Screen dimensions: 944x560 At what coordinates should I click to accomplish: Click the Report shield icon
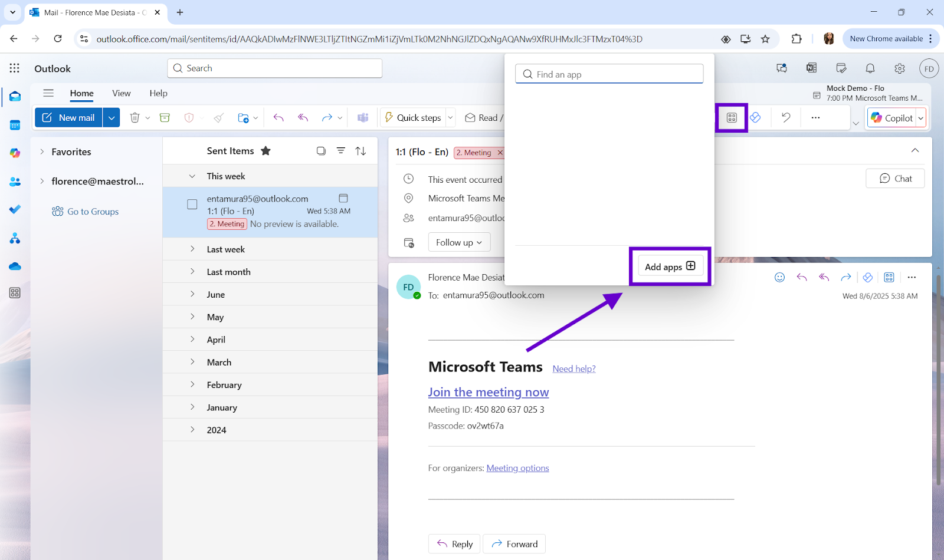pyautogui.click(x=189, y=118)
